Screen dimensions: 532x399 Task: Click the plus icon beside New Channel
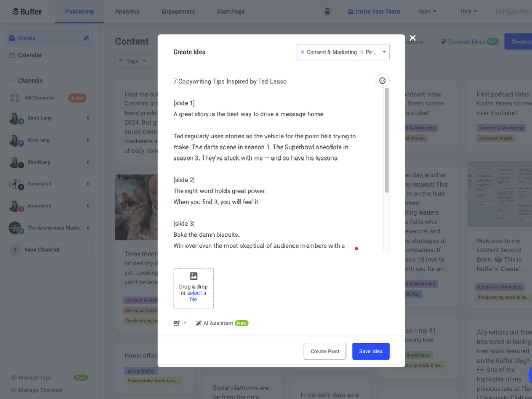15,250
